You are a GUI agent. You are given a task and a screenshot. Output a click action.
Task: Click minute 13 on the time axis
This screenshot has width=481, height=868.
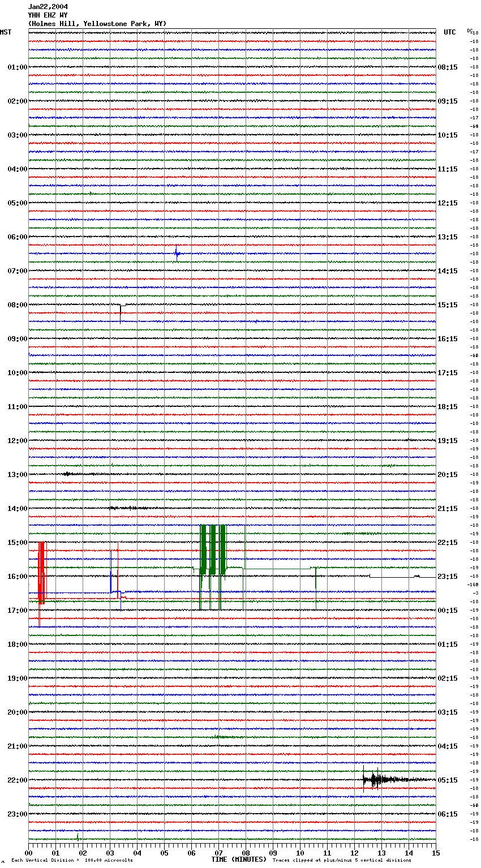tap(382, 853)
